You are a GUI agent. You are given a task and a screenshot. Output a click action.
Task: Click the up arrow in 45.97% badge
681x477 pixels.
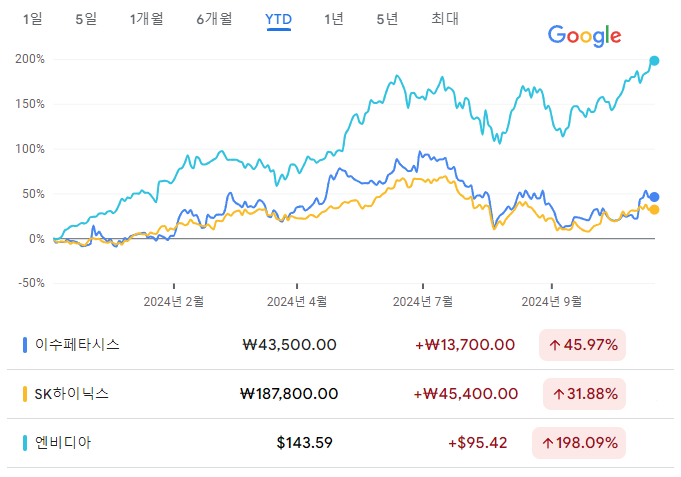pos(555,345)
